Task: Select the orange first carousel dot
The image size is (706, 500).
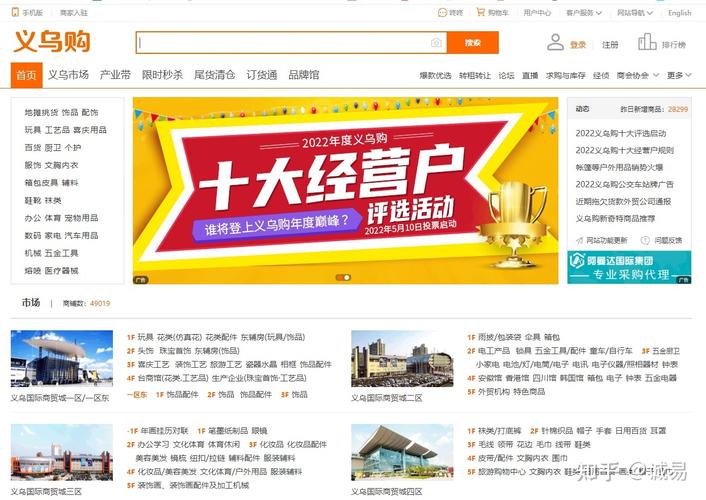Action: [339, 277]
